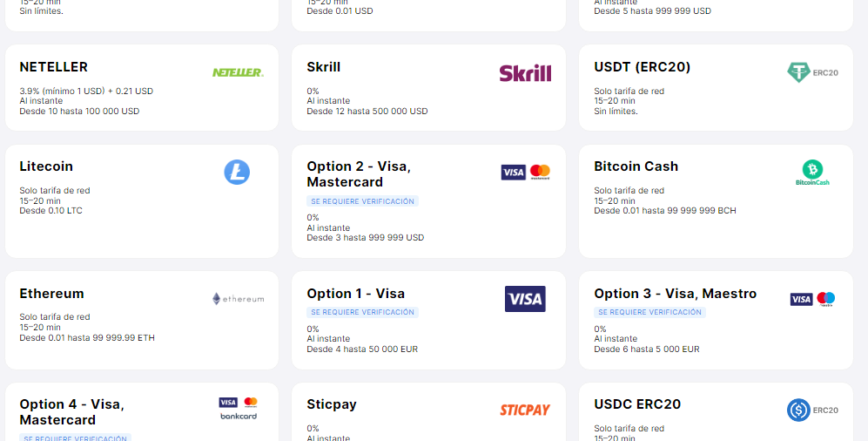Click the Tether ERC20 logo
The height and width of the screenshot is (441, 868).
click(x=812, y=72)
